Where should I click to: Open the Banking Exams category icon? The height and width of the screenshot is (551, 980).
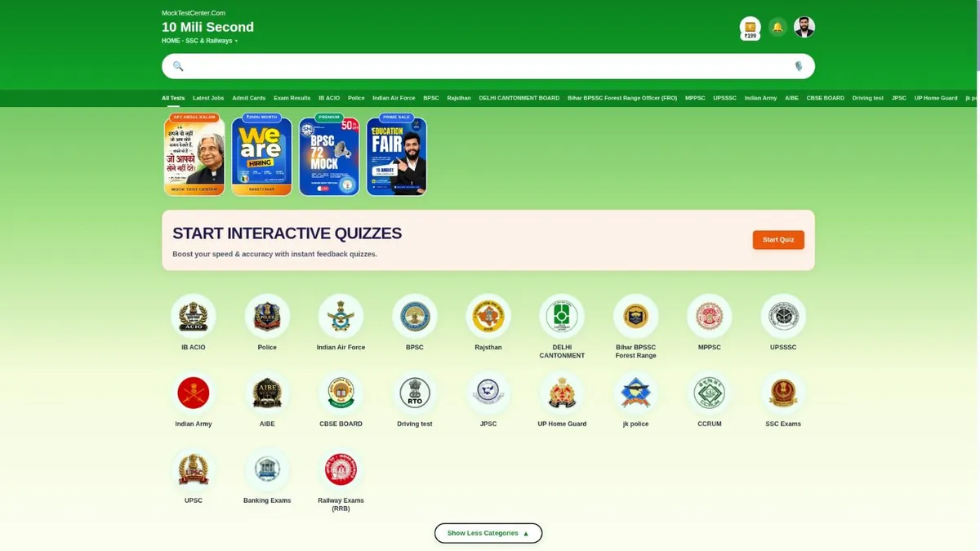(267, 470)
